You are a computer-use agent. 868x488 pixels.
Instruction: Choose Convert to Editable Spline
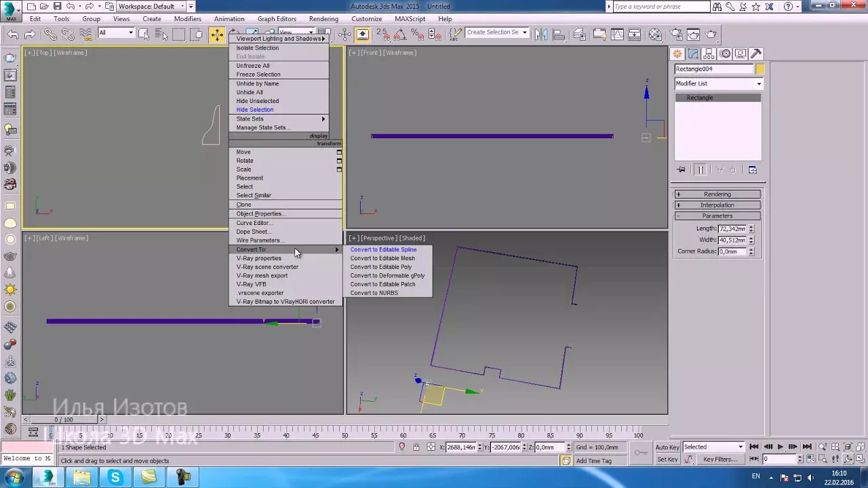click(383, 249)
